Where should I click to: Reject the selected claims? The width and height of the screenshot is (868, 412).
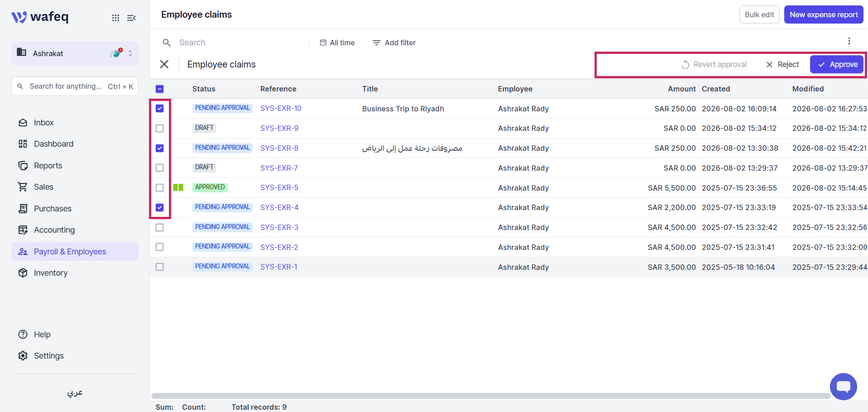click(x=782, y=64)
